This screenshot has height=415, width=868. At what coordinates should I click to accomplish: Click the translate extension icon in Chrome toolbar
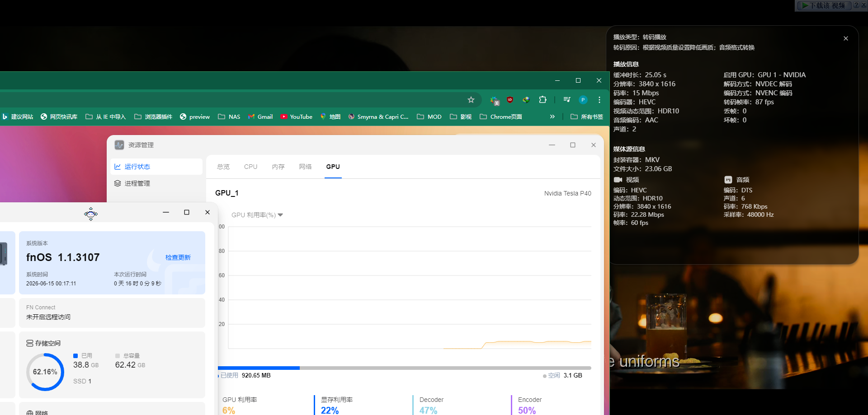(495, 100)
